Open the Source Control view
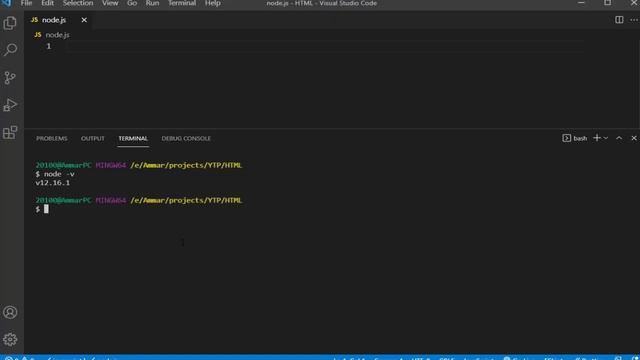The image size is (640, 360). [10, 78]
